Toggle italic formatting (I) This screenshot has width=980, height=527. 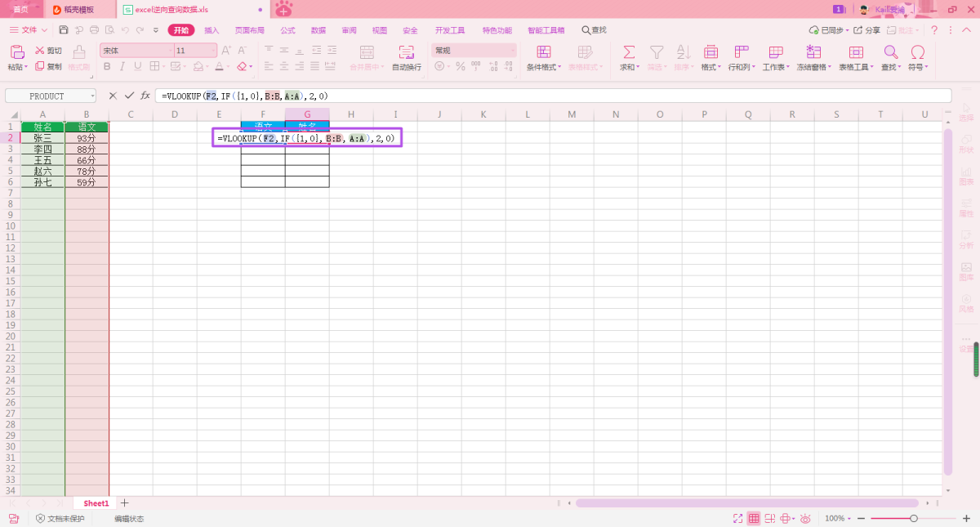[x=121, y=66]
